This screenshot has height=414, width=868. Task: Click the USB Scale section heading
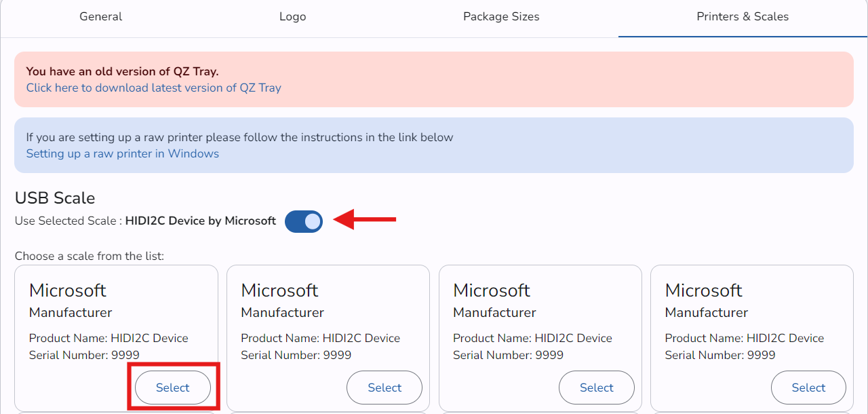pos(55,198)
